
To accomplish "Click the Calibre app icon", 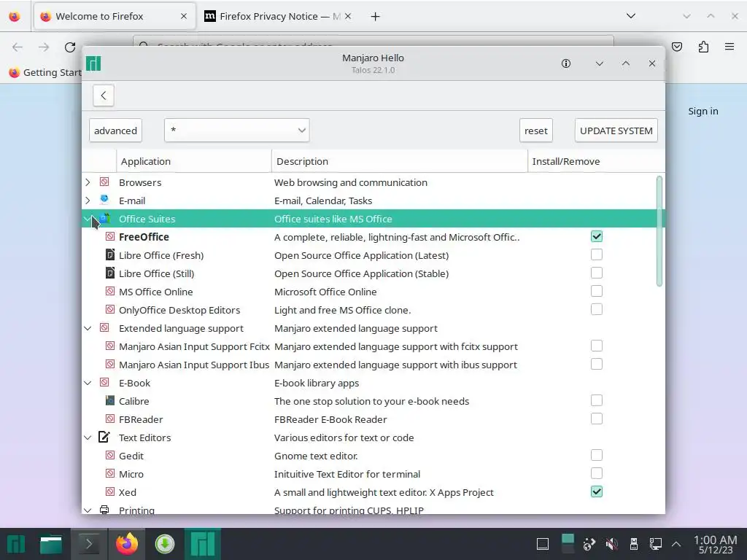I will click(x=110, y=400).
